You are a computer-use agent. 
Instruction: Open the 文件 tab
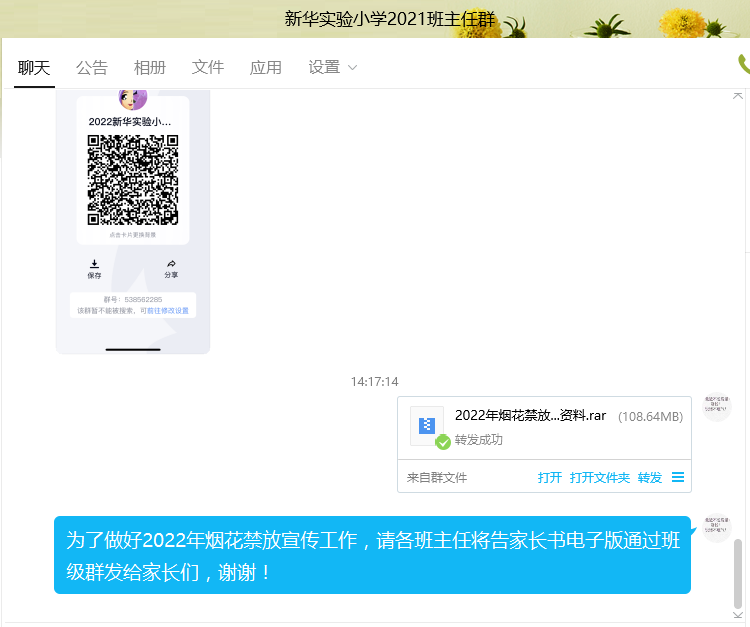click(208, 67)
